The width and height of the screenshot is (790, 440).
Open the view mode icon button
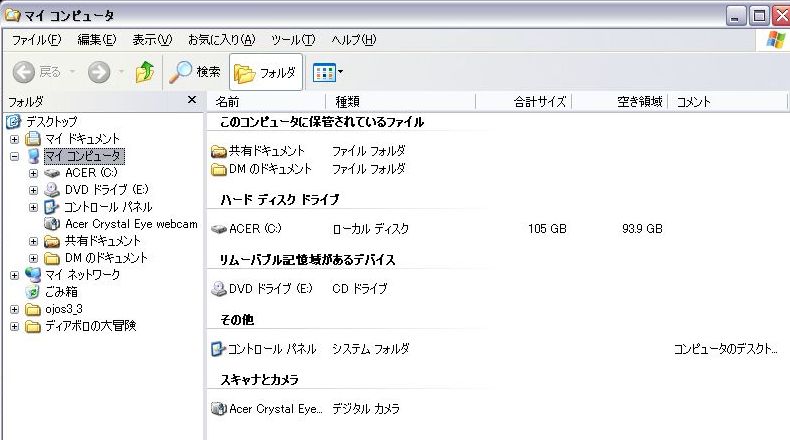[324, 73]
